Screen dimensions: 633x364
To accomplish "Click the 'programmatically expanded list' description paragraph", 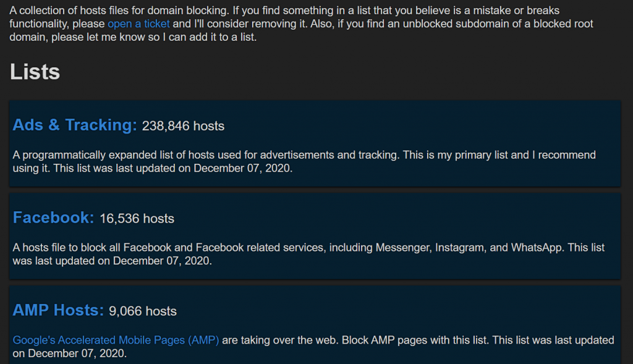I will tap(304, 161).
